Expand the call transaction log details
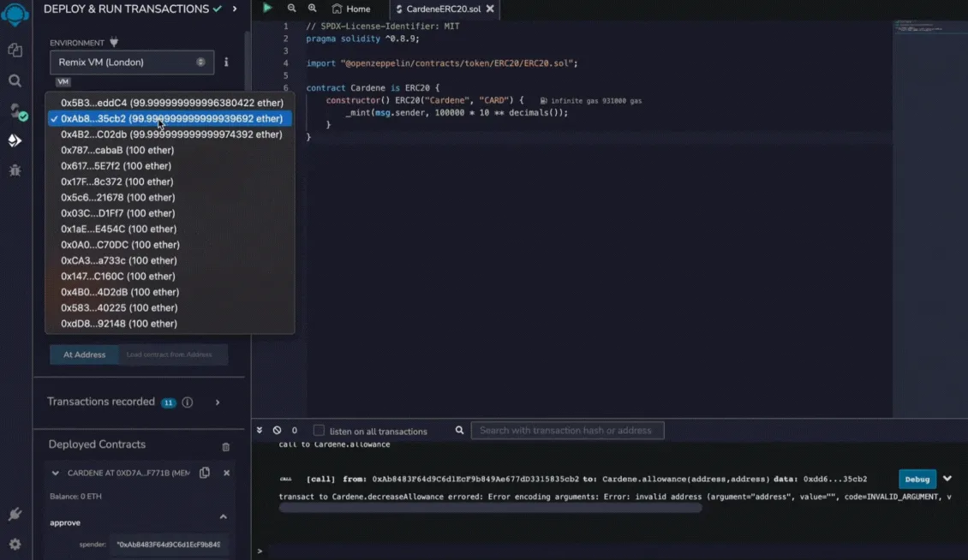Screen dimensions: 968x560 (x=947, y=479)
